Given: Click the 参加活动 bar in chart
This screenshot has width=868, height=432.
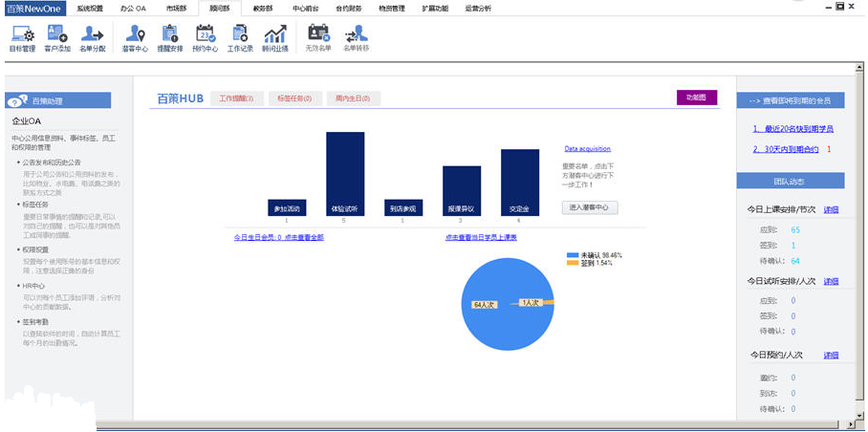Looking at the screenshot, I should [x=287, y=207].
